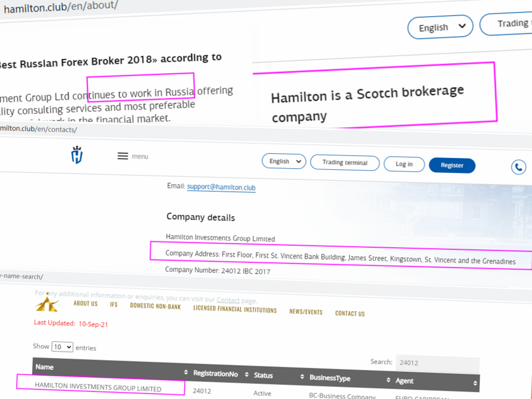Viewport: 532px width, 399px height.
Task: Click the Hamilton is a Scotch brokerage company heading
Action: 367,103
